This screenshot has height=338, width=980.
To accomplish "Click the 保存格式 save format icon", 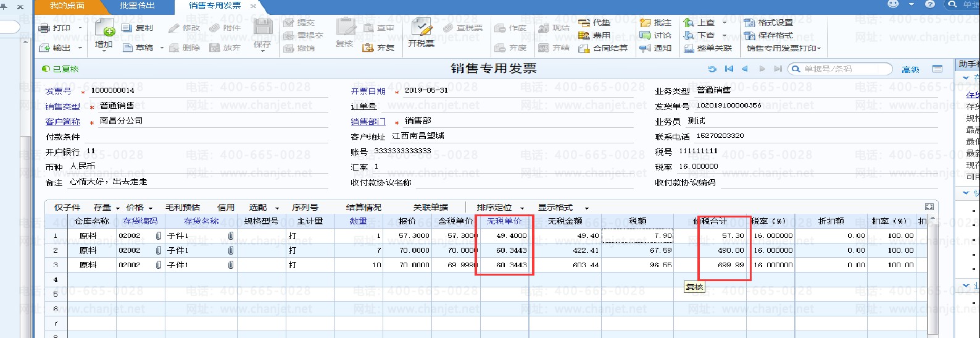I will pos(750,35).
